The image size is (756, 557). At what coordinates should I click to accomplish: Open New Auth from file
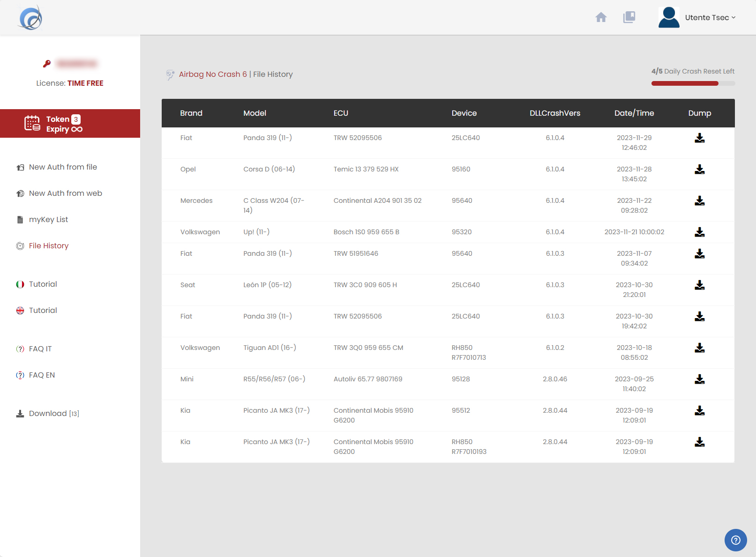(x=63, y=167)
